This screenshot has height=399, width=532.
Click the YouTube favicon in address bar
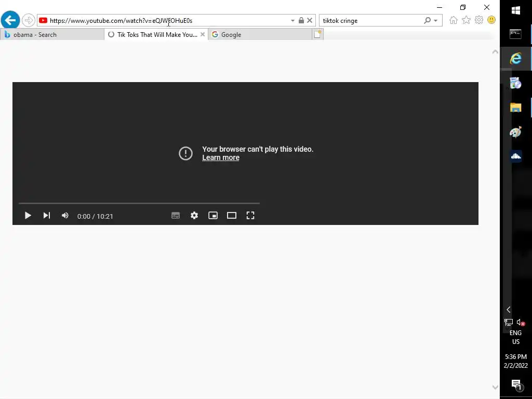[43, 20]
